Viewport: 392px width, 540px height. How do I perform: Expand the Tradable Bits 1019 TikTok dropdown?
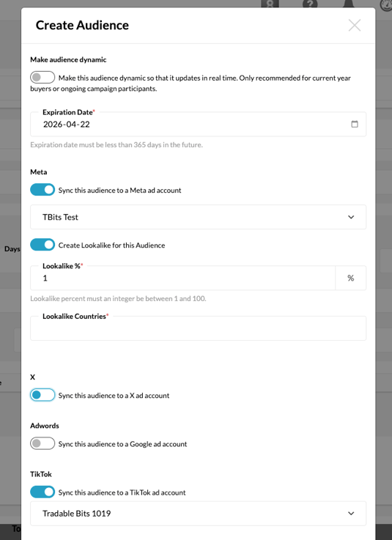tap(198, 514)
